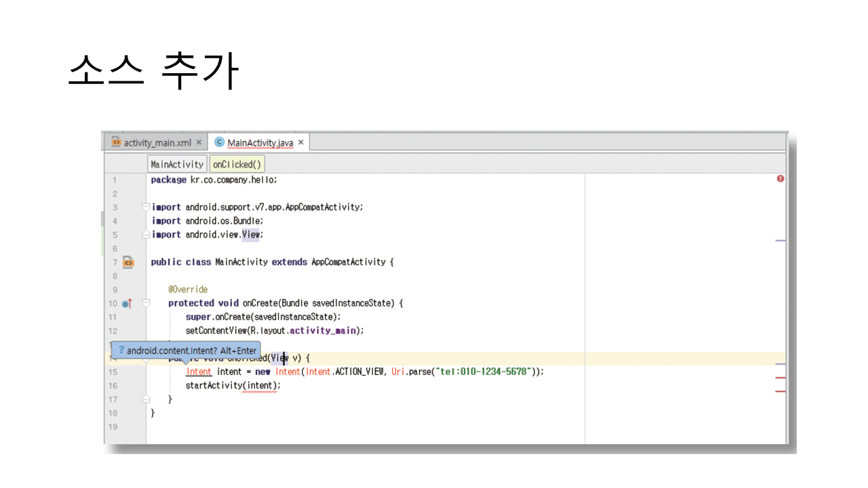The height and width of the screenshot is (488, 868).
Task: Place cursor on startActivity(intent) line
Action: 233,386
